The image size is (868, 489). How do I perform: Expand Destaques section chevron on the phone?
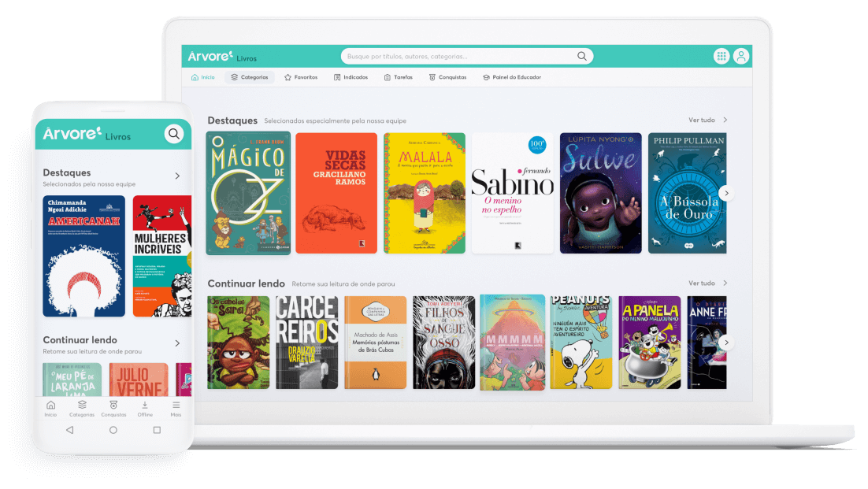click(177, 176)
